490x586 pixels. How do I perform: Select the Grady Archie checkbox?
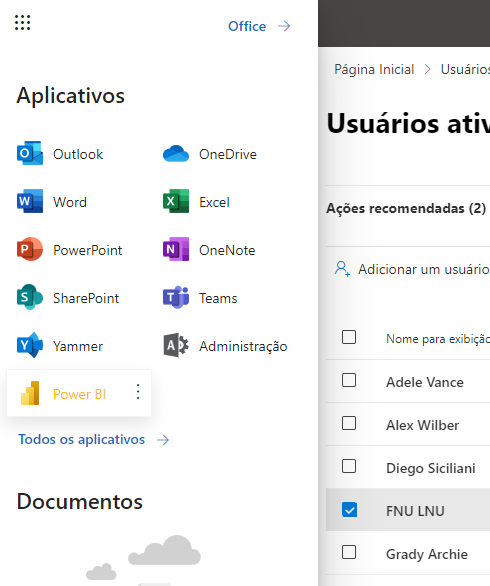(349, 552)
